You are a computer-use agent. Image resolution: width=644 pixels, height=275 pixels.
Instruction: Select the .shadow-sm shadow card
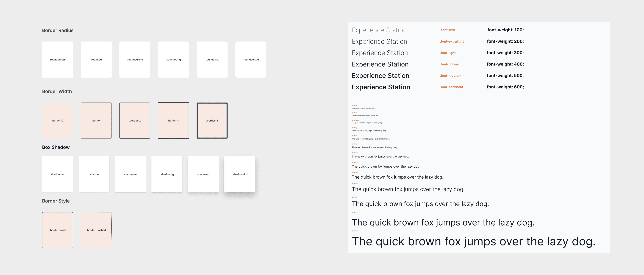(x=58, y=174)
